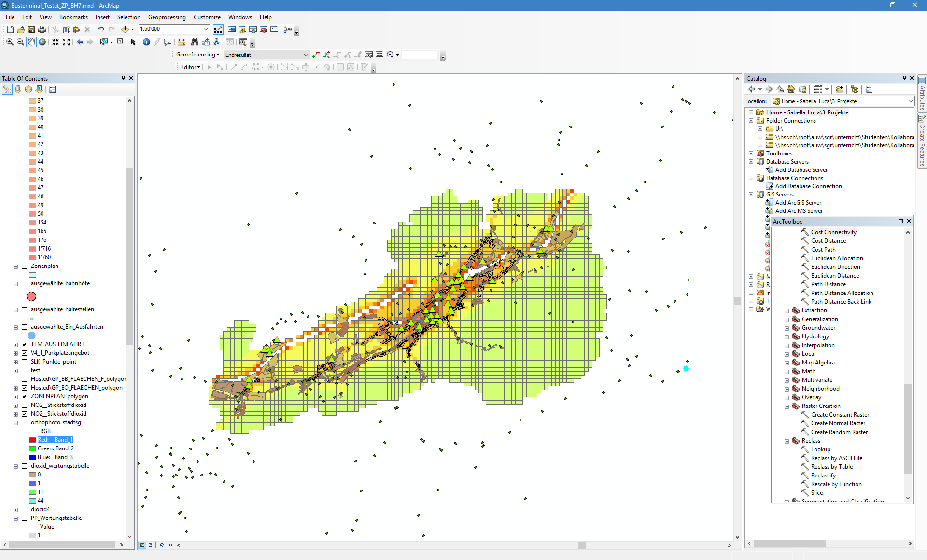Viewport: 927px width, 560px height.
Task: Click the Add Data button
Action: click(x=125, y=29)
